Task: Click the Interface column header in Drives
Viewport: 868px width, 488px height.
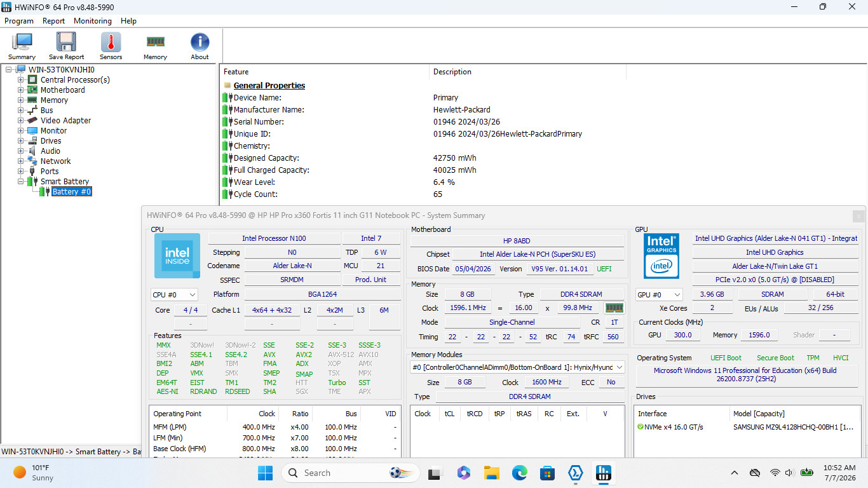Action: point(681,414)
